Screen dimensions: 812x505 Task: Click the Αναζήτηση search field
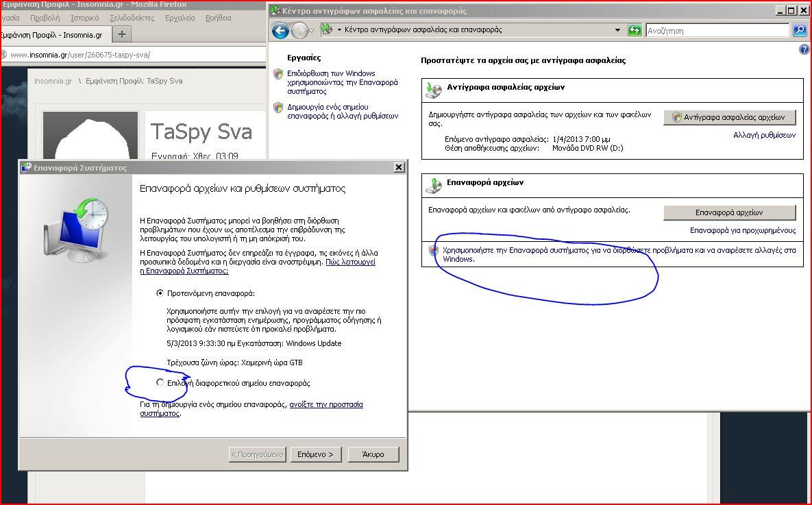click(717, 31)
